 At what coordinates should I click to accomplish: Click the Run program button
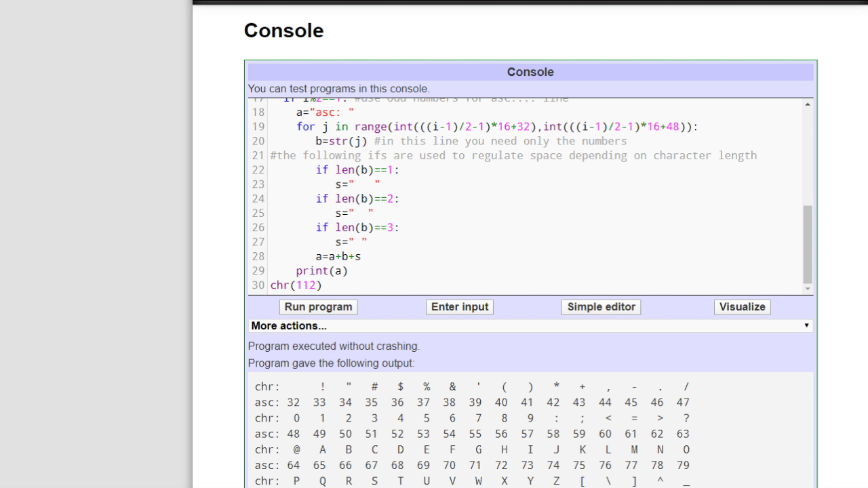coord(318,307)
